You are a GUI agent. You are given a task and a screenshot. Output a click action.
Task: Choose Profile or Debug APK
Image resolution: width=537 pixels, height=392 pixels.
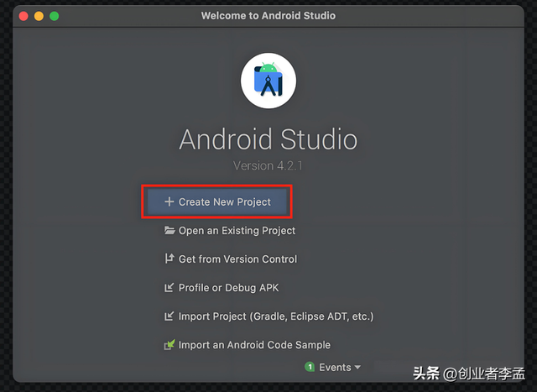pyautogui.click(x=229, y=288)
